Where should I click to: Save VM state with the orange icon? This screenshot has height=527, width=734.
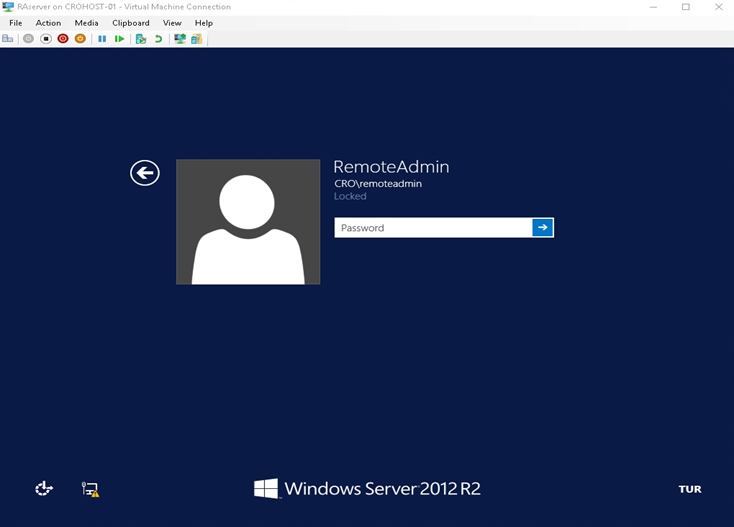click(x=81, y=39)
